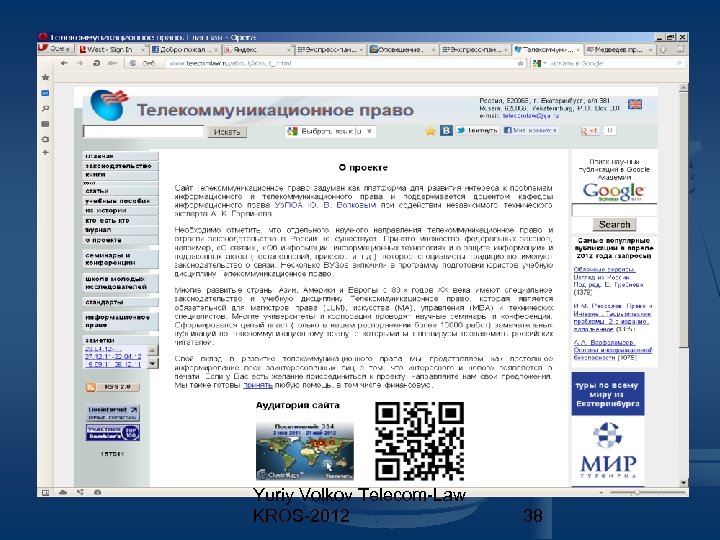Switch site language with the British flag
Viewport: 720px width, 540px height.
[x=635, y=104]
